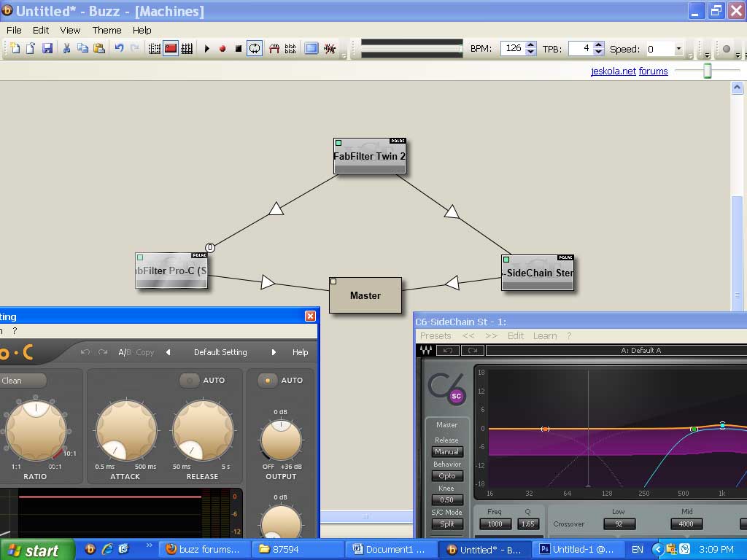Stop playback with the square Stop icon
Viewport: 747px width, 560px height.
coord(238,49)
